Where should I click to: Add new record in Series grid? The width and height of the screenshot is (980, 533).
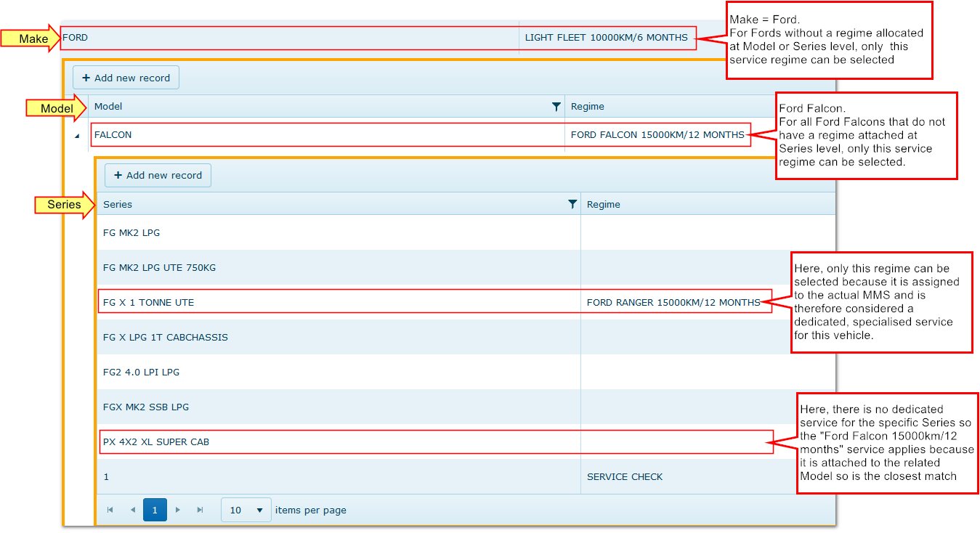tap(158, 175)
